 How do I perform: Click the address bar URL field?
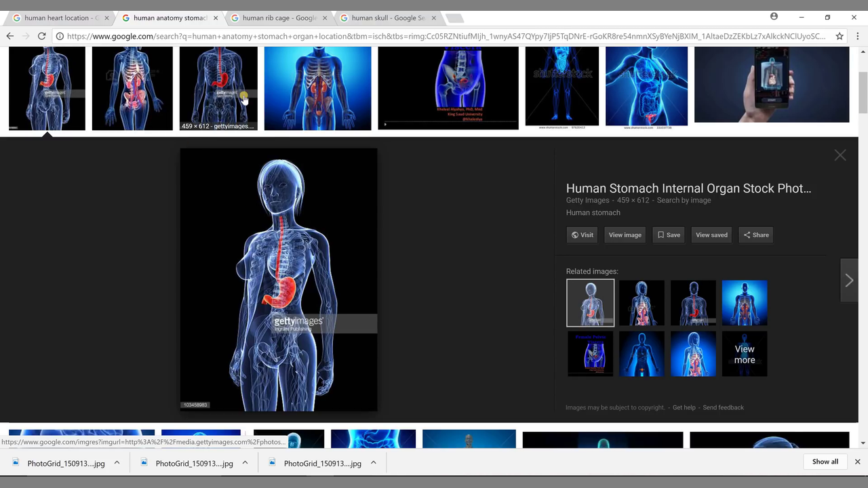[x=441, y=36]
